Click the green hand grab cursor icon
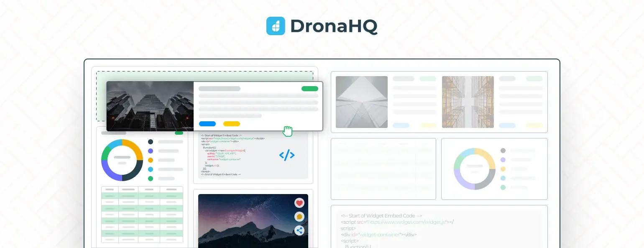This screenshot has height=248, width=644. point(287,131)
